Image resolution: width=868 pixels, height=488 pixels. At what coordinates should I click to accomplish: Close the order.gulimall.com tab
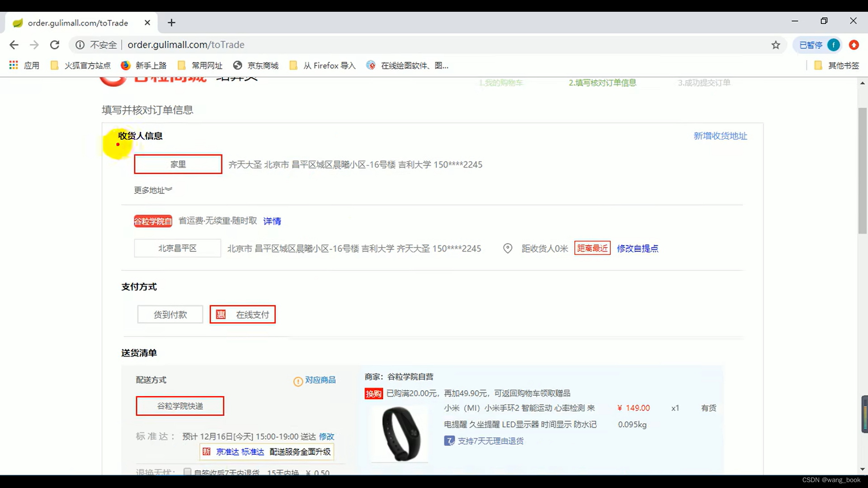pos(147,23)
